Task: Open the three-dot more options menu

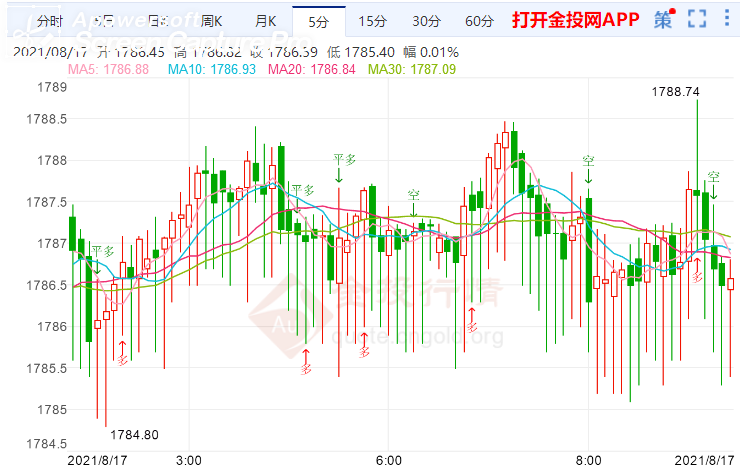Action: point(727,18)
